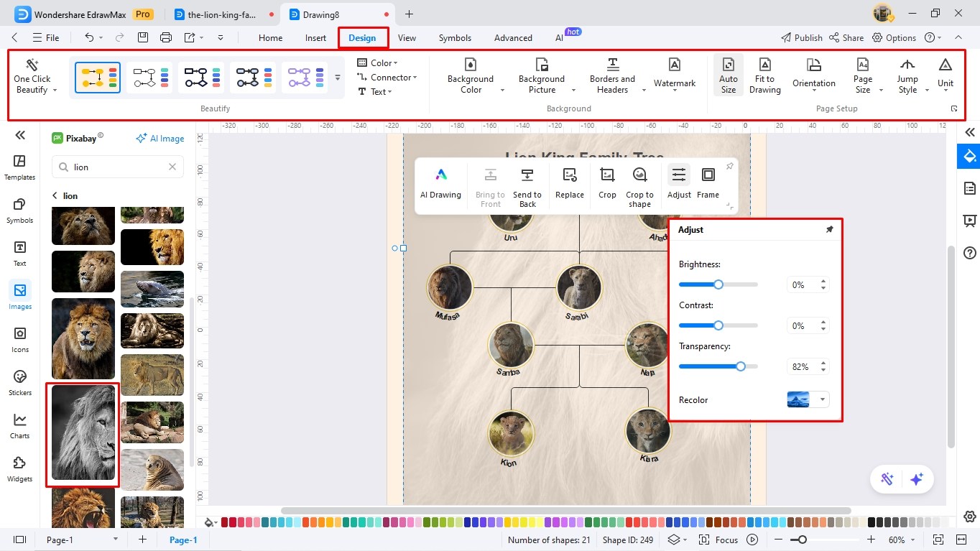This screenshot has width=980, height=551.
Task: Adjust the Contrast slider
Action: [718, 325]
